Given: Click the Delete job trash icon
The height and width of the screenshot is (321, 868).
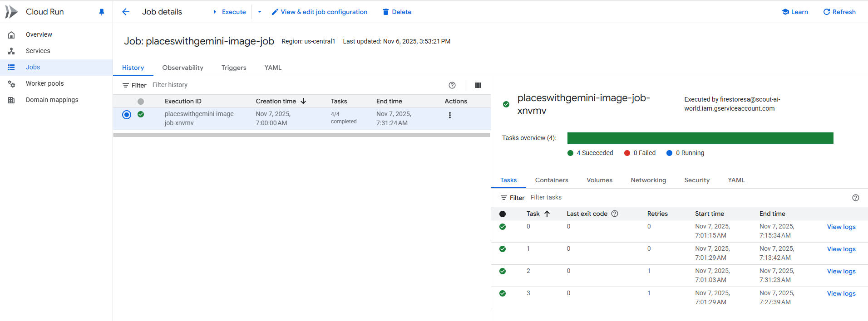Looking at the screenshot, I should [x=386, y=12].
